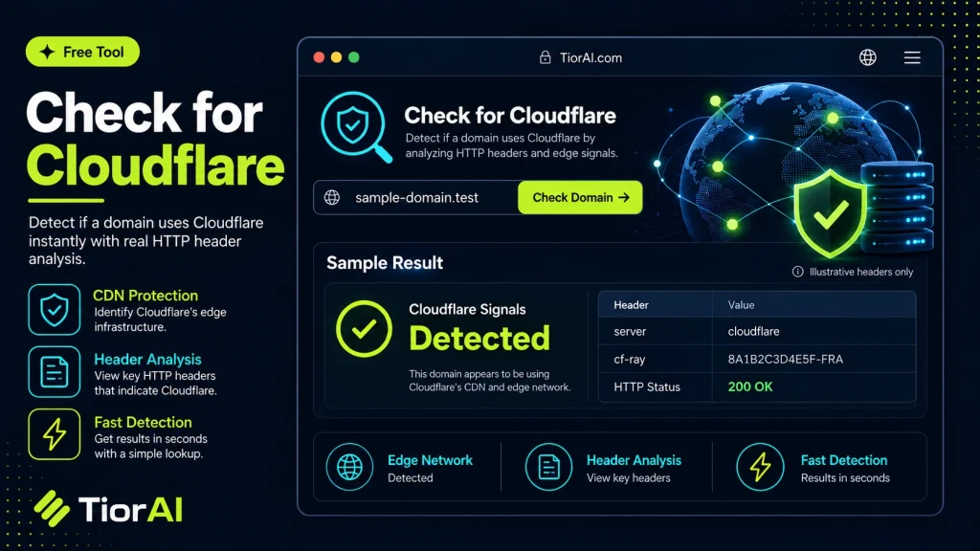
Task: Click the info icon beside Illustrative headers only
Action: 797,272
